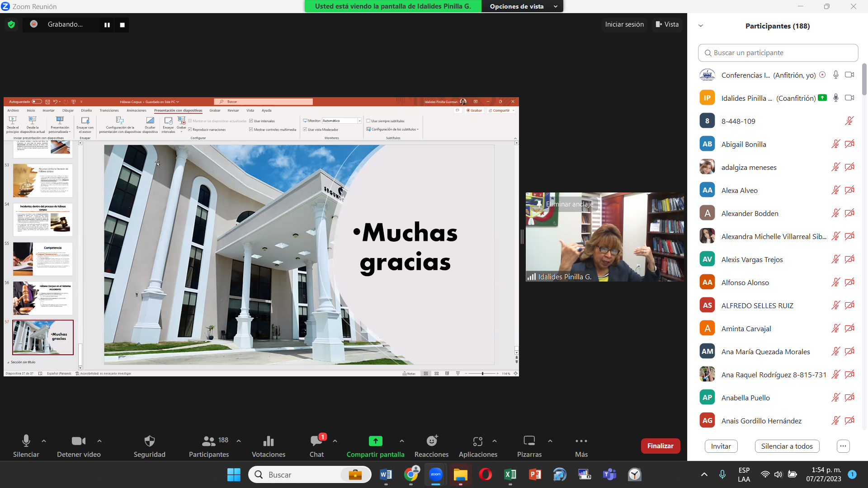Image resolution: width=868 pixels, height=488 pixels.
Task: Mute microphone with Silenciar icon
Action: click(x=26, y=441)
